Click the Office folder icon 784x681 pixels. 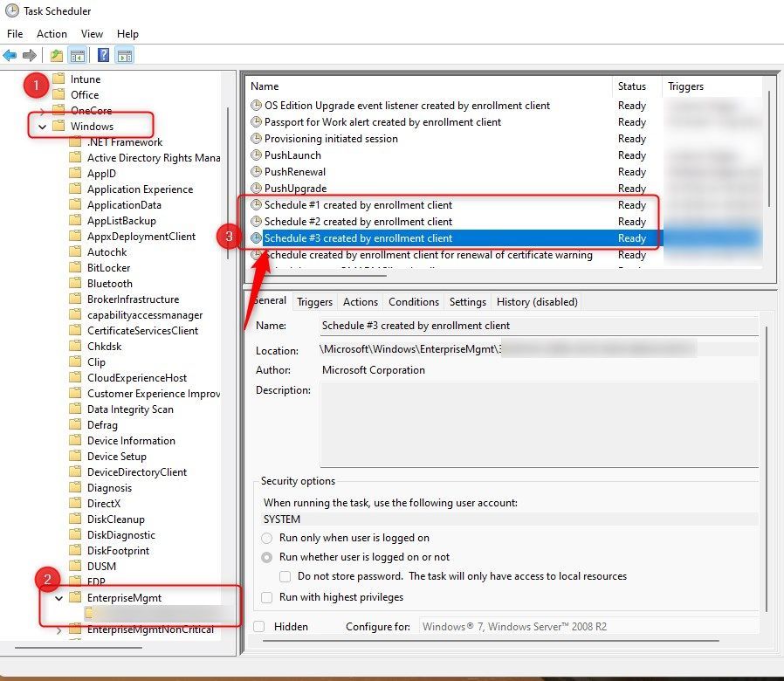click(59, 94)
